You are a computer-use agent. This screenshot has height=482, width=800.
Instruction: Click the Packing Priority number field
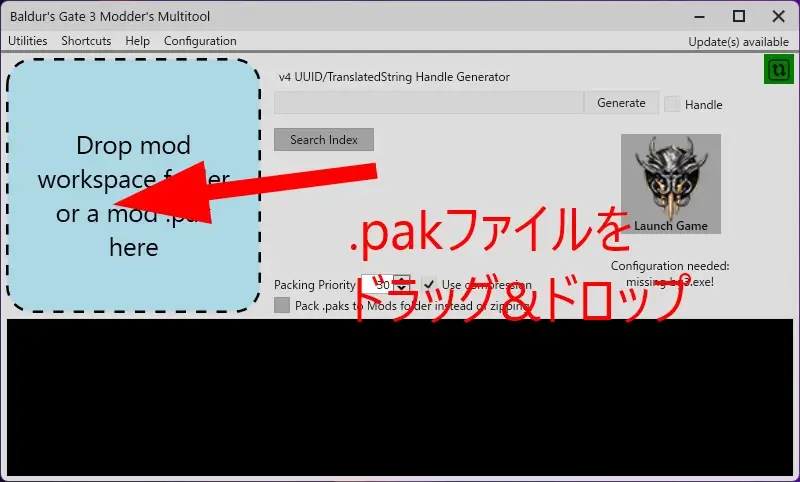377,285
